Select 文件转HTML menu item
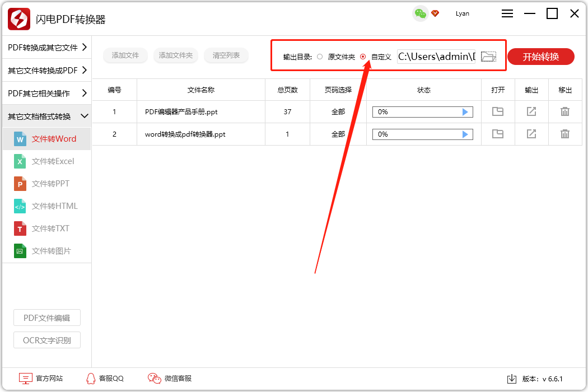Viewport: 588px width, 392px height. (x=47, y=206)
